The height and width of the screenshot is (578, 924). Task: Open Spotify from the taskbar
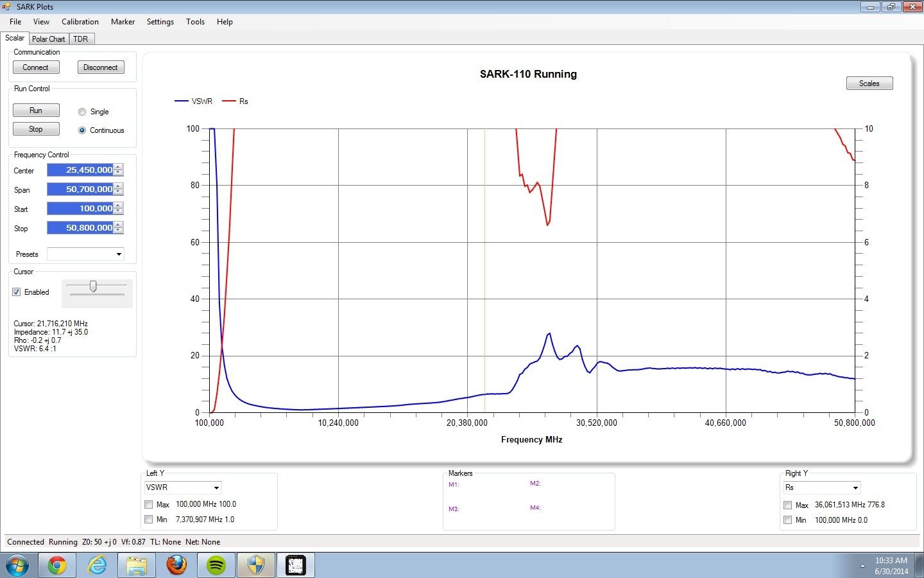(x=216, y=565)
